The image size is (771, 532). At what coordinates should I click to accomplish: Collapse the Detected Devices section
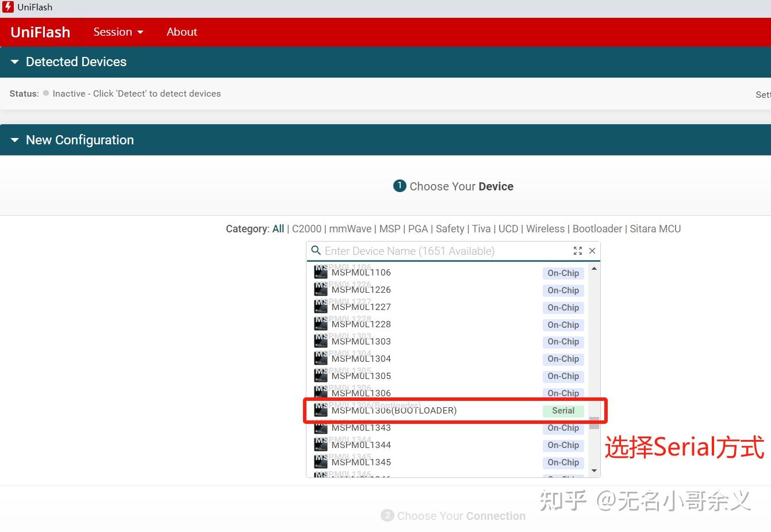click(x=14, y=62)
